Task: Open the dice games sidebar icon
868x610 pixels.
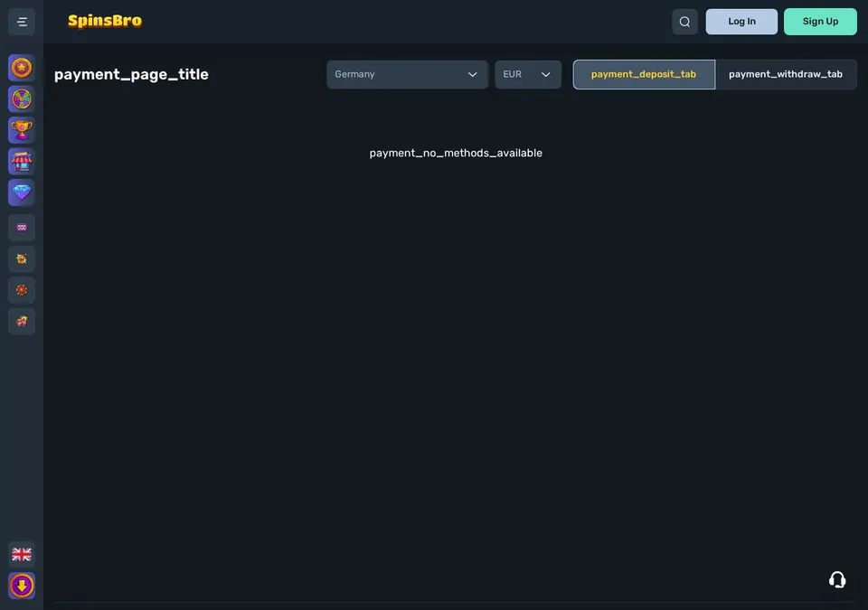Action: 22,321
